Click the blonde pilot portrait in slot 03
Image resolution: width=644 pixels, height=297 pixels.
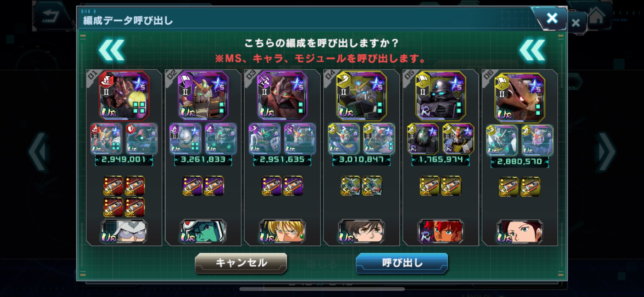pyautogui.click(x=282, y=232)
